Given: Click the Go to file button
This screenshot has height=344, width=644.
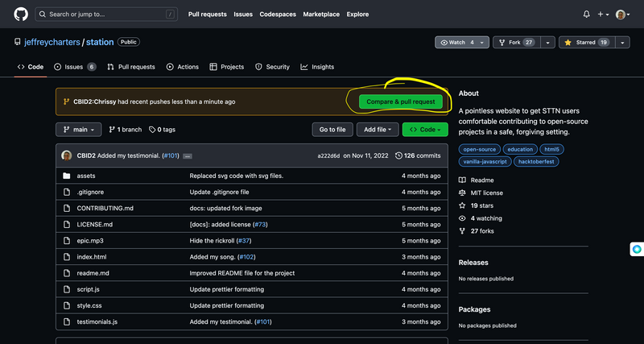Looking at the screenshot, I should [332, 130].
